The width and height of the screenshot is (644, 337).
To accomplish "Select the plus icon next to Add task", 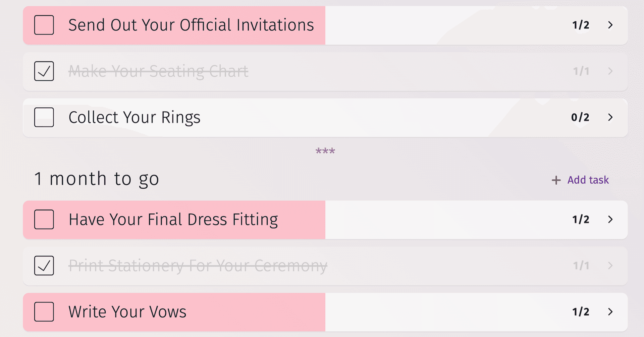I will tap(556, 180).
